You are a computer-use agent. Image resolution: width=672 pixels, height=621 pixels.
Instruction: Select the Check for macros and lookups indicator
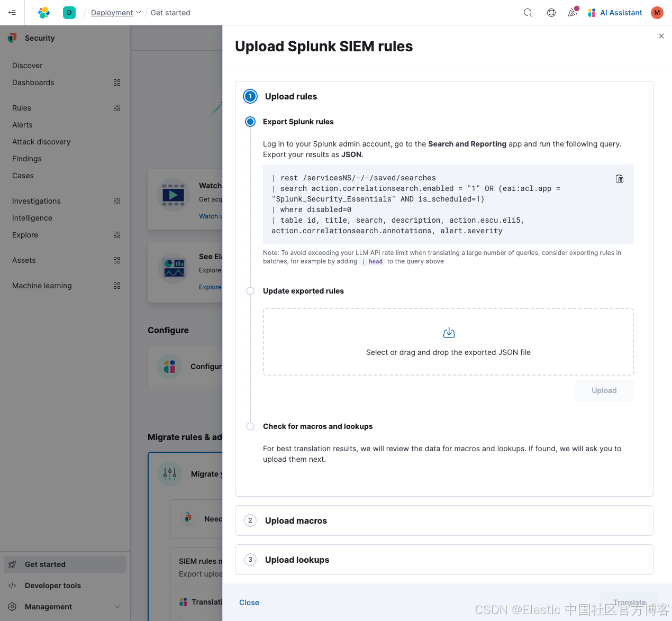(250, 426)
